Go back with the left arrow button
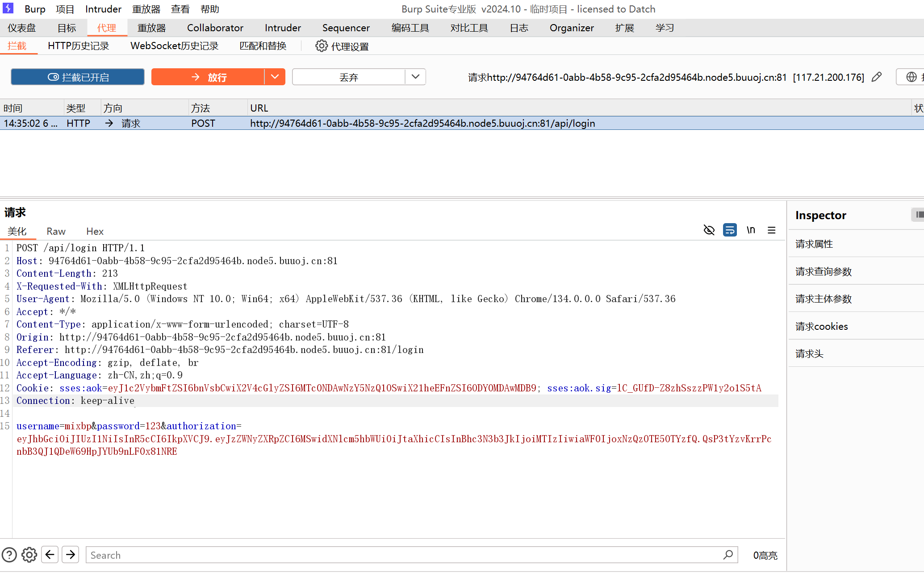Viewport: 924px width, 573px height. point(50,555)
